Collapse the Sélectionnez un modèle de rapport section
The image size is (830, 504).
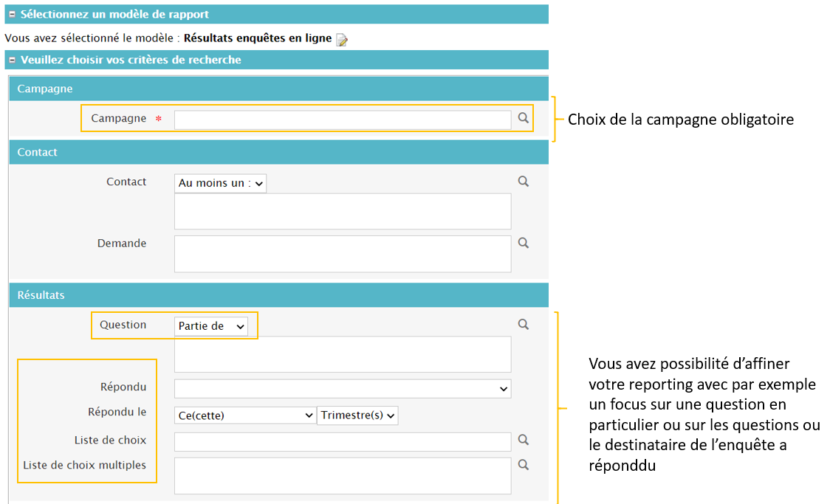[13, 14]
